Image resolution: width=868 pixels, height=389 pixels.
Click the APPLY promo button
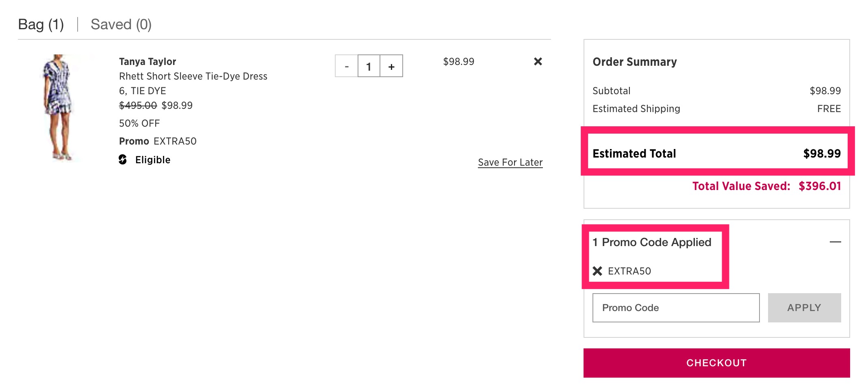[804, 308]
